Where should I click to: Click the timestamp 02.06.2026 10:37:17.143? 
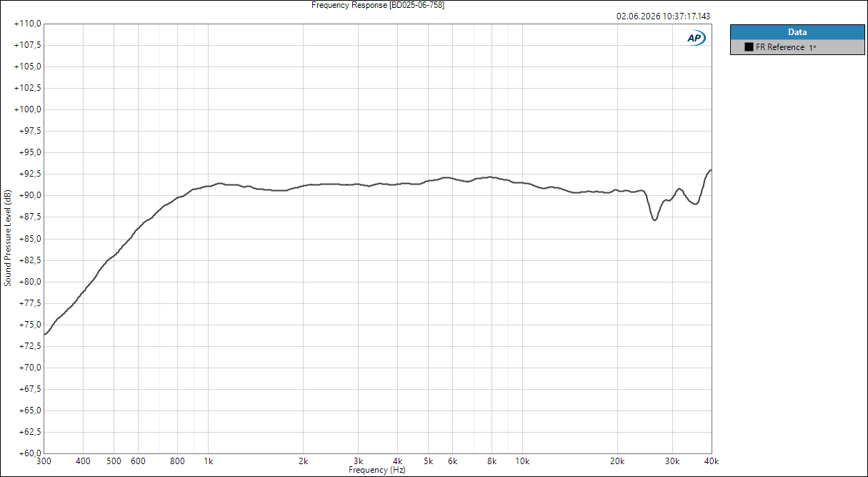click(x=664, y=16)
